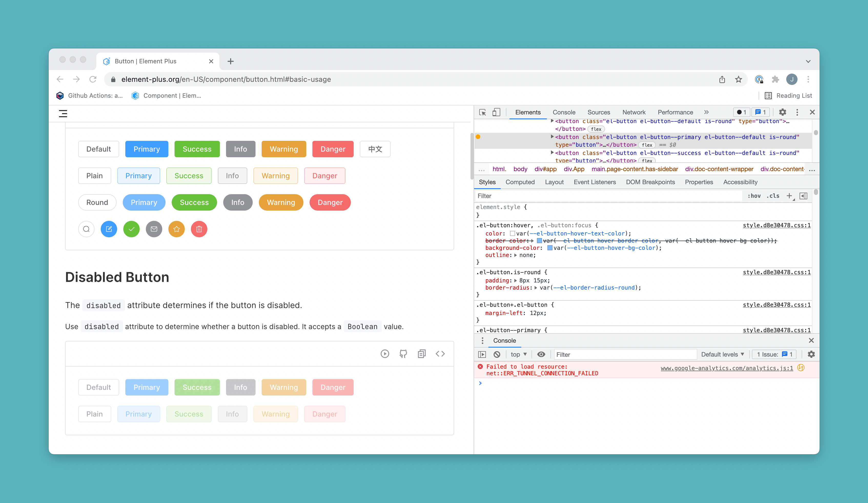This screenshot has width=868, height=503.
Task: Open the Network tab in DevTools
Action: coord(634,112)
